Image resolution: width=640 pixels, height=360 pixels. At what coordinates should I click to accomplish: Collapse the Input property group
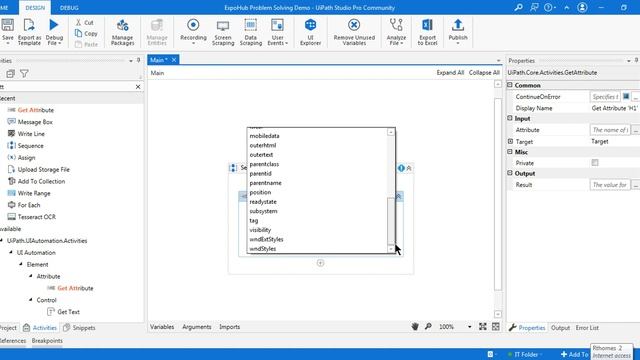[x=510, y=118]
